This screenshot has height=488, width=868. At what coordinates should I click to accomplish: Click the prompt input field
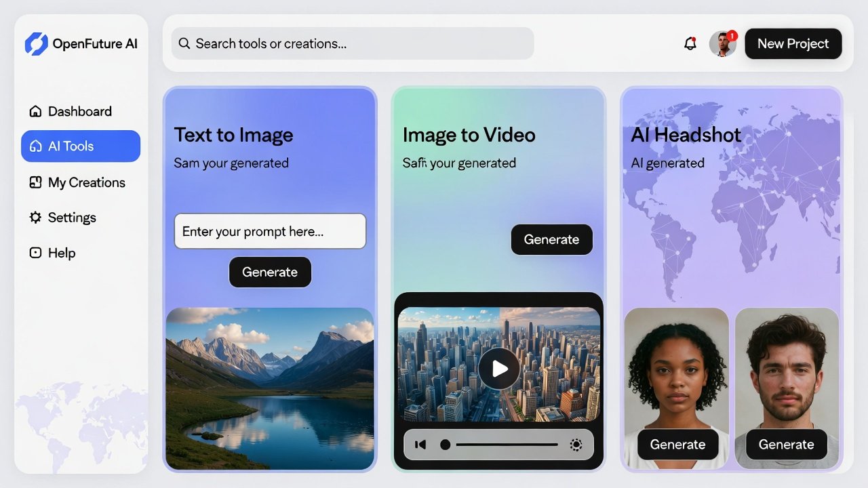[270, 231]
